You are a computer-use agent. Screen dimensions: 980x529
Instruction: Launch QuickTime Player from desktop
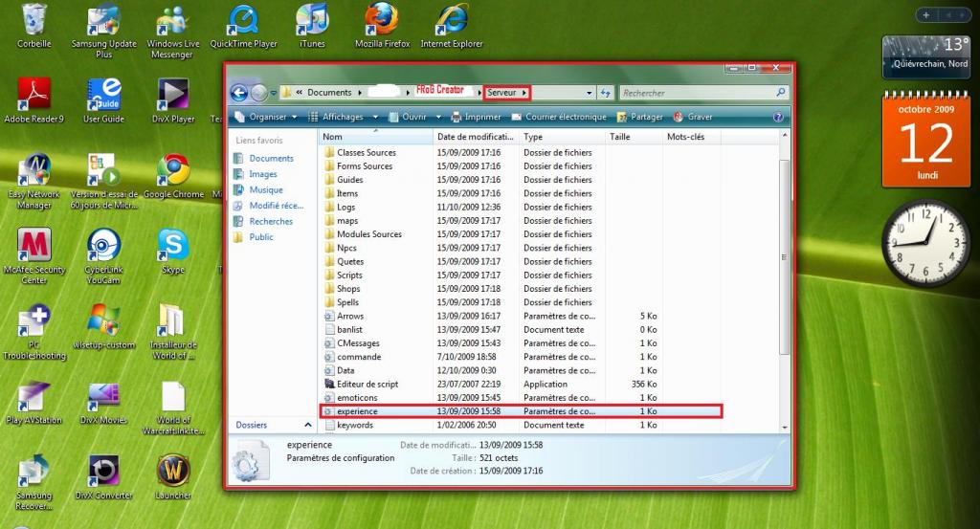[243, 25]
